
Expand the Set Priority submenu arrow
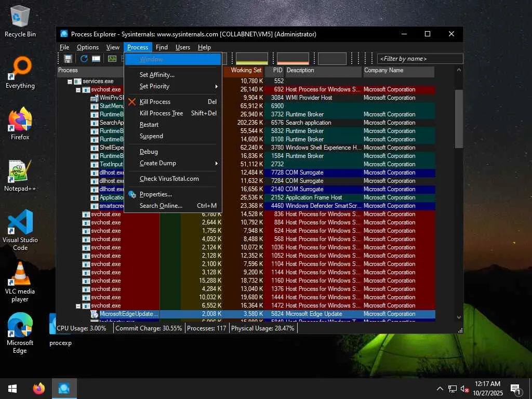coord(216,87)
